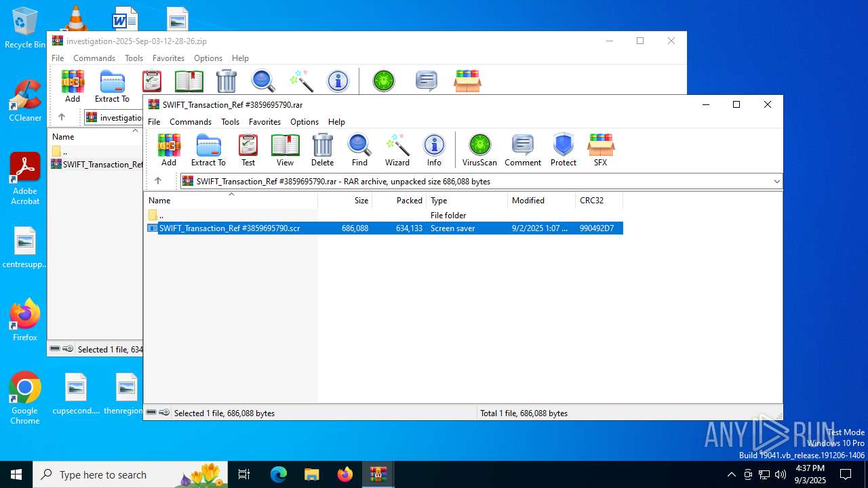Viewport: 868px width, 488px height.
Task: Click Adobe Acrobat desktop icon
Action: pos(25,179)
